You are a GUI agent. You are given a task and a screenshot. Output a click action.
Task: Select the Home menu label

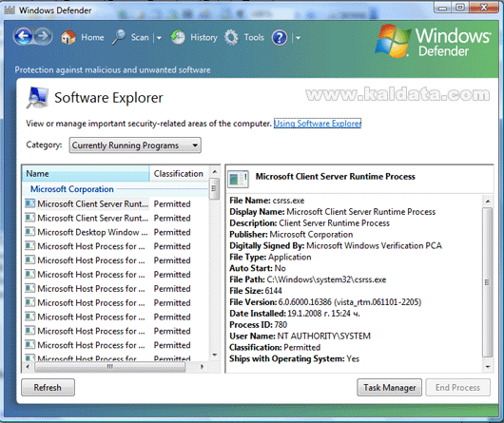point(92,37)
